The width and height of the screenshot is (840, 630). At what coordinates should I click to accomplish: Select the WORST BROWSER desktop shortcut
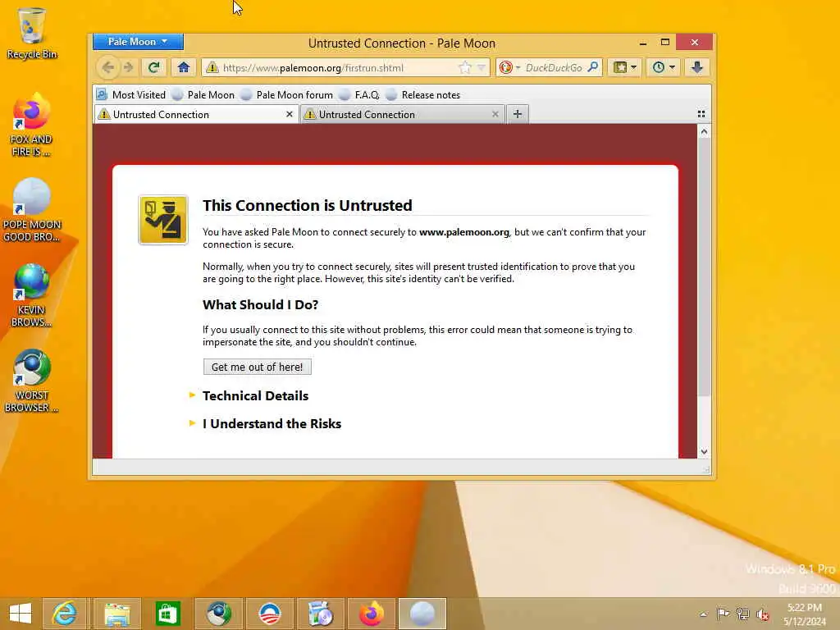(x=32, y=381)
